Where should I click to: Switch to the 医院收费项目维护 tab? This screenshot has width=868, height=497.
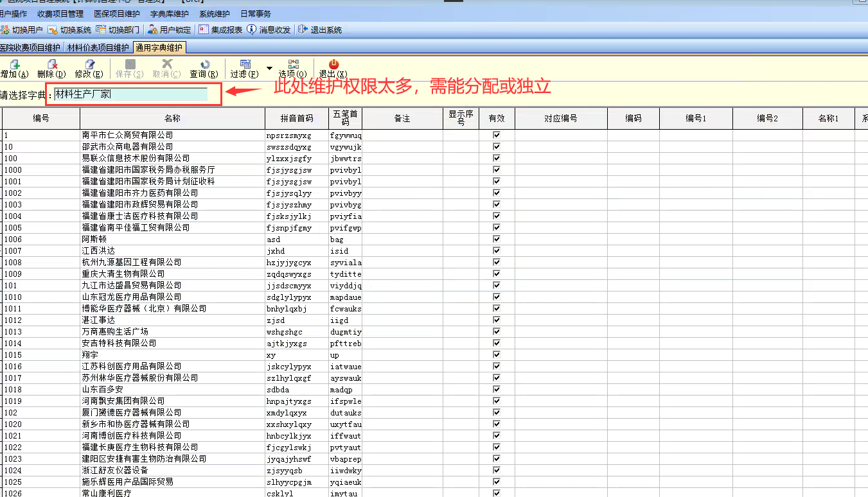click(x=30, y=48)
